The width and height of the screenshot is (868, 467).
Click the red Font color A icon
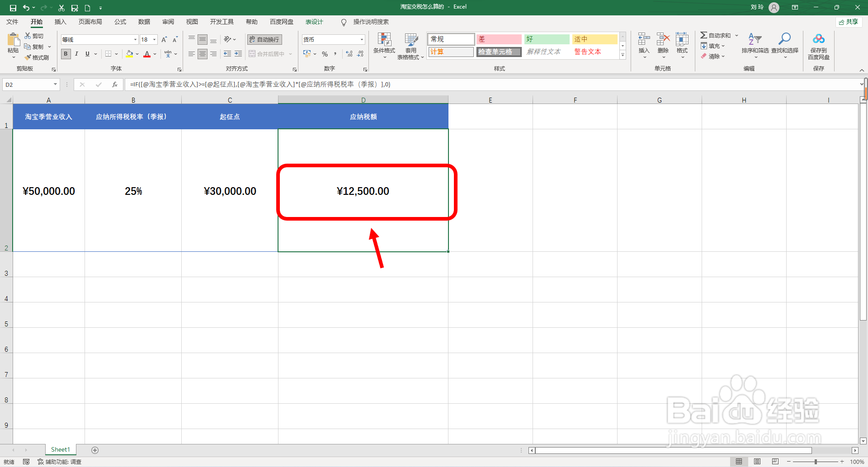(x=147, y=54)
